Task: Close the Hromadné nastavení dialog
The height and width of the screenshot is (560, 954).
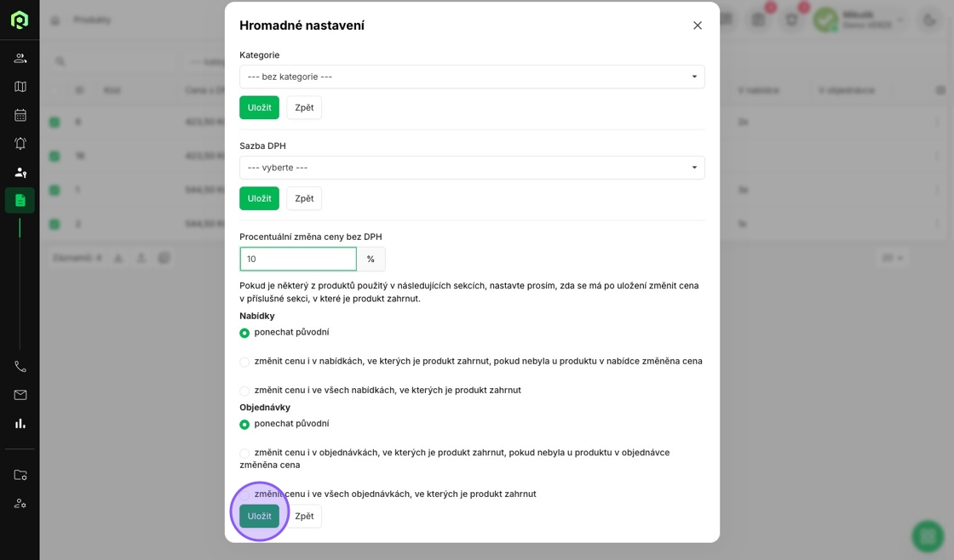Action: [x=698, y=26]
